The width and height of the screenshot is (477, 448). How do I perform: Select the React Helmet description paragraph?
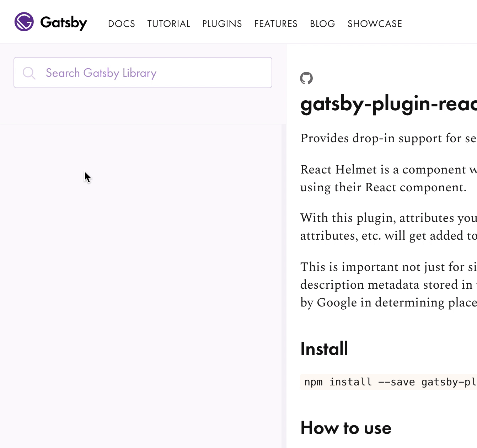pyautogui.click(x=387, y=178)
